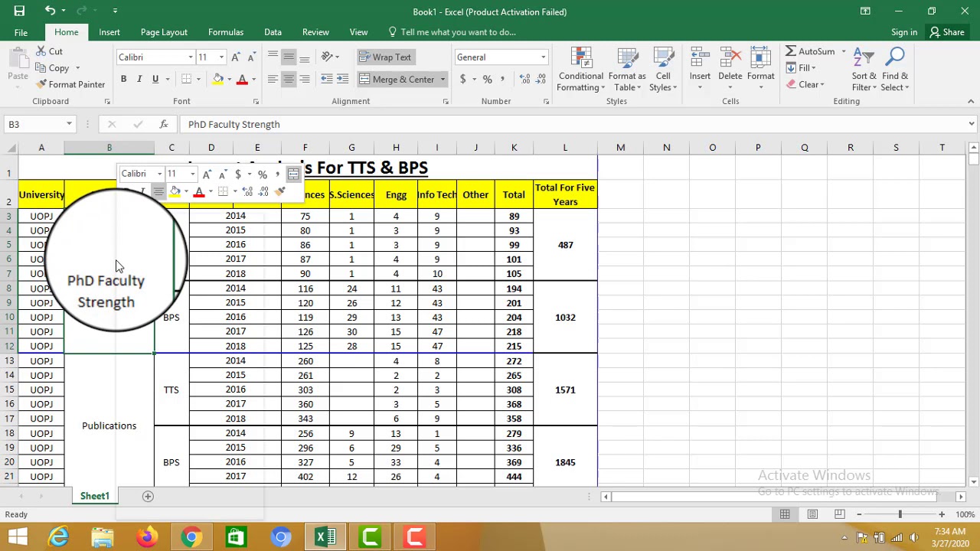Click the Paste clipboard icon
Viewport: 980px width, 551px height.
pyautogui.click(x=18, y=59)
